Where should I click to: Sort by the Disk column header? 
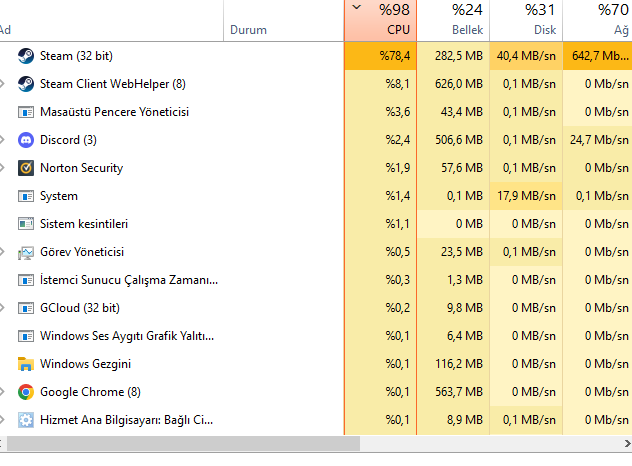(x=526, y=20)
